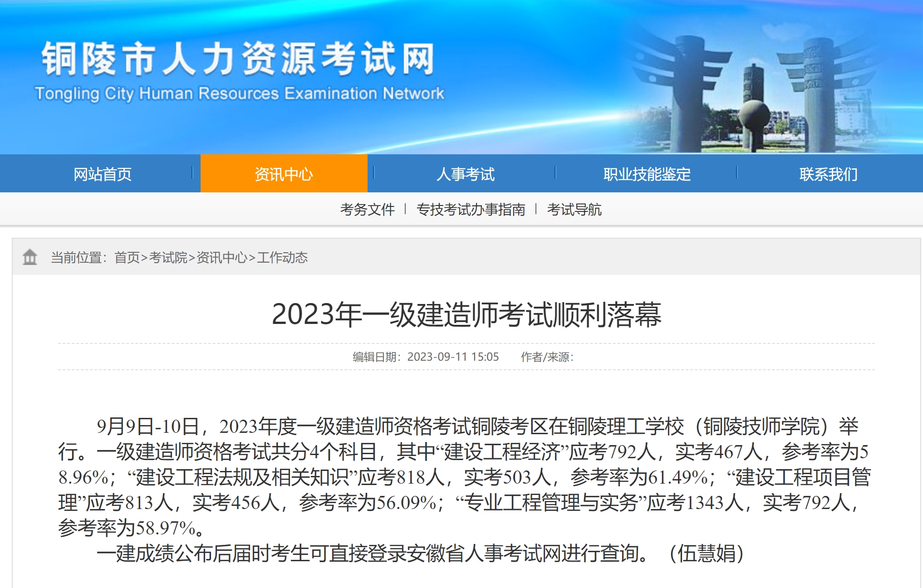Open the 考务文件 submenu link
Viewport: 923px width, 588px height.
(367, 210)
